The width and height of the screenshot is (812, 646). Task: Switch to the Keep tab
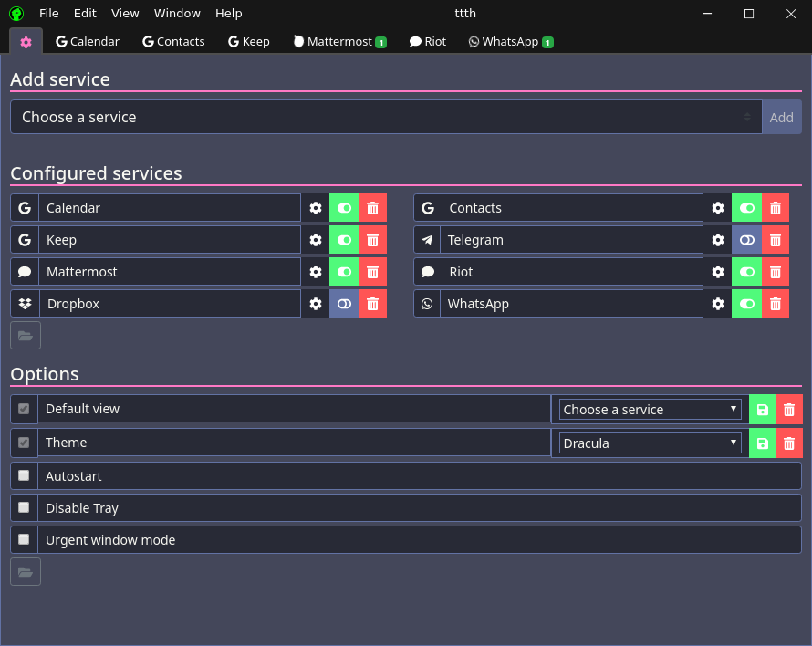249,42
